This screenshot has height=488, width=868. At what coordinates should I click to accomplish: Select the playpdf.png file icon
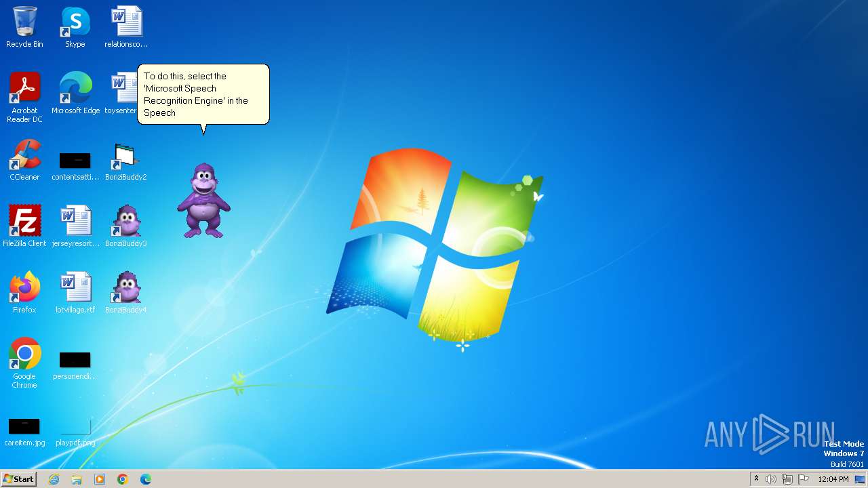coord(75,432)
